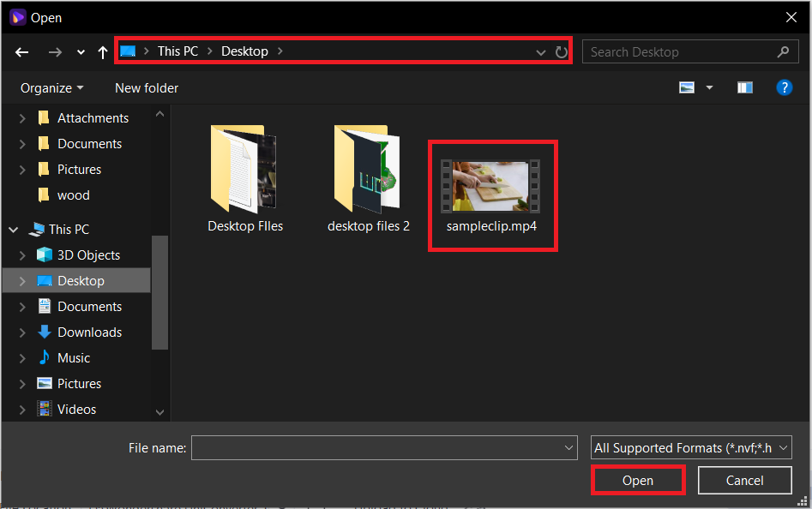Viewport: 812px width, 509px height.
Task: Click the Up one level arrow
Action: point(102,51)
